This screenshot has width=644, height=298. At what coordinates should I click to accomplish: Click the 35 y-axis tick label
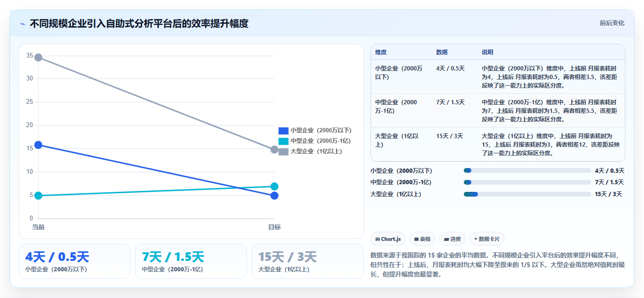click(x=29, y=56)
